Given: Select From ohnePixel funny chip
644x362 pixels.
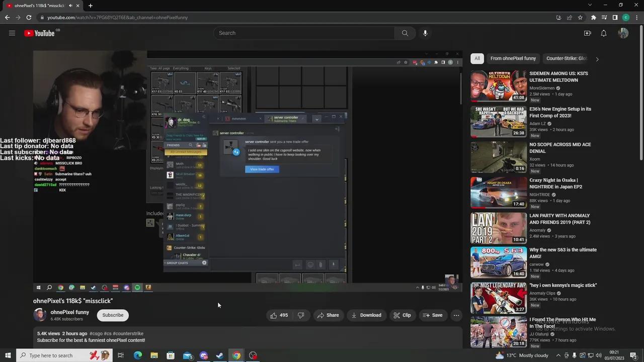Looking at the screenshot, I should pyautogui.click(x=513, y=58).
